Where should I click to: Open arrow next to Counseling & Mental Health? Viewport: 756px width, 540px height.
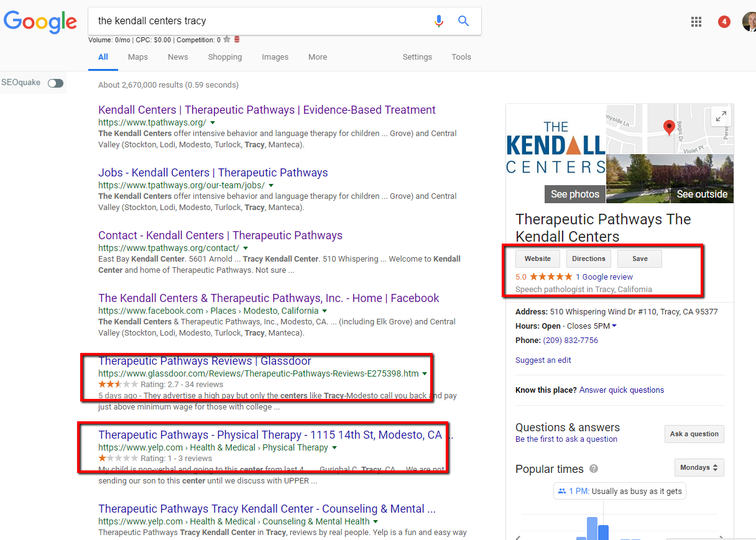click(x=376, y=521)
